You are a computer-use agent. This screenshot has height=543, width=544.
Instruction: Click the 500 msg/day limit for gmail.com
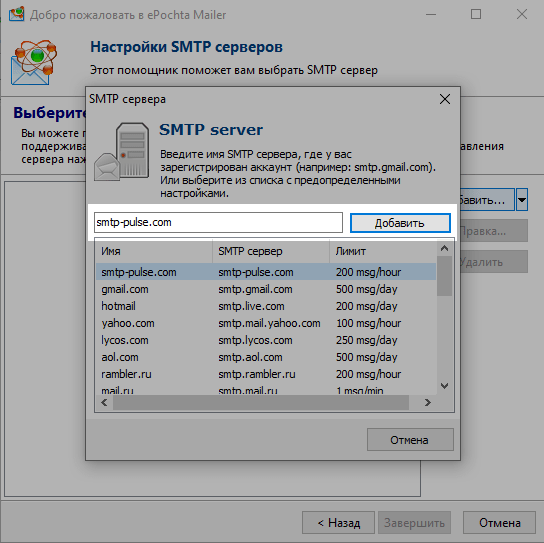pos(366,289)
